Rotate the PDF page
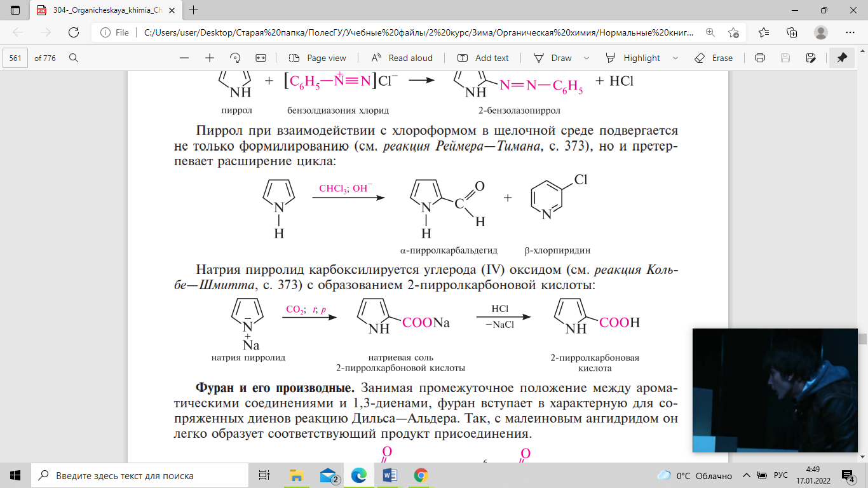Image resolution: width=868 pixels, height=488 pixels. [x=235, y=58]
